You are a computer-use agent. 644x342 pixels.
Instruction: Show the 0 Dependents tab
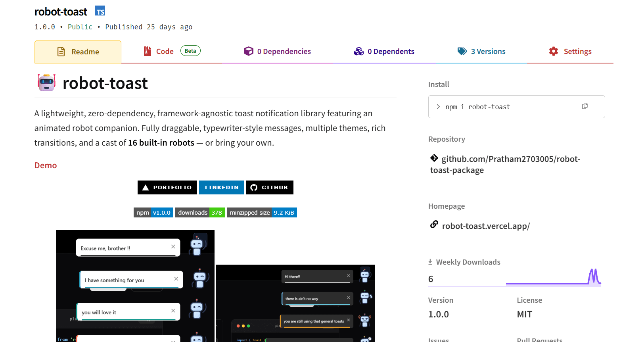coord(384,52)
